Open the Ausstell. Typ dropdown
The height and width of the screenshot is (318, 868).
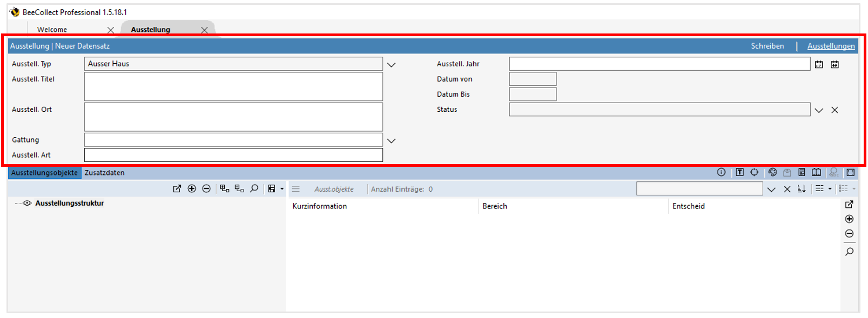[x=392, y=65]
